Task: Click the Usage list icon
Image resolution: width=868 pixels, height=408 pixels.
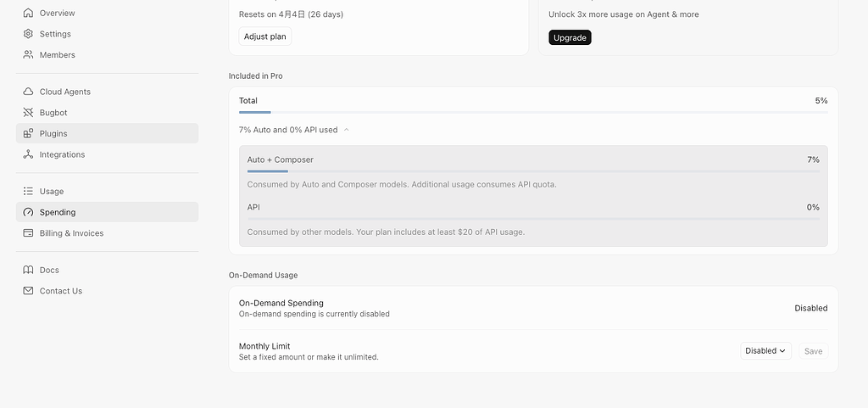Action: tap(28, 191)
